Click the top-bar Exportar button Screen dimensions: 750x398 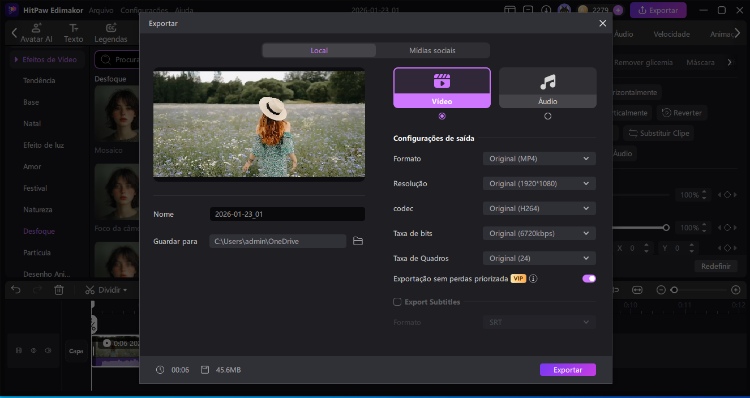coord(658,10)
